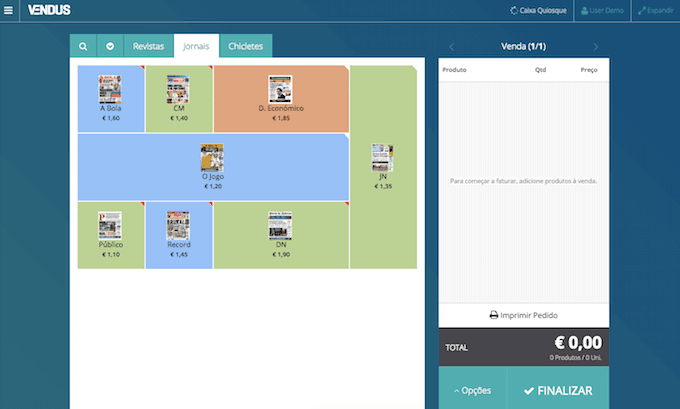680x409 pixels.
Task: Select the Jornais tab
Action: (x=196, y=46)
